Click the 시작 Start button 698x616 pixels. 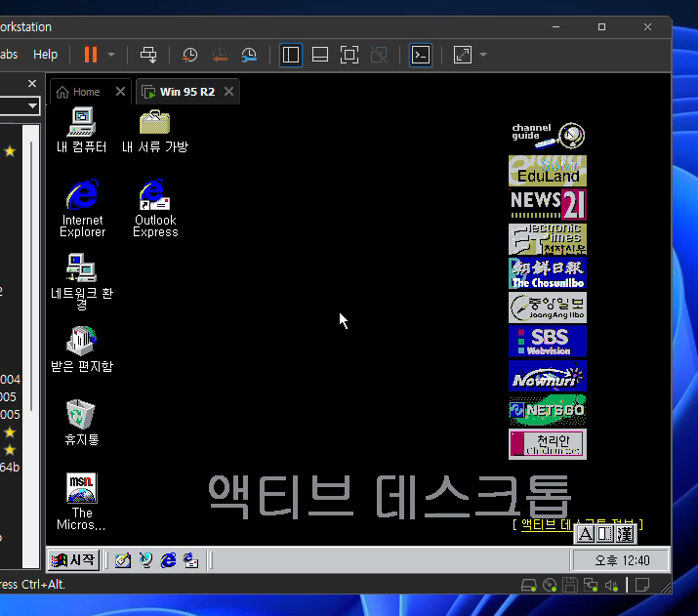point(74,560)
